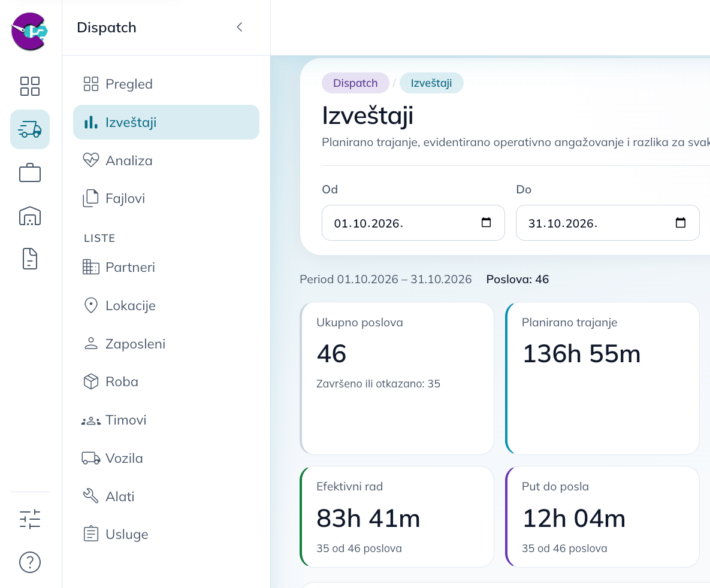Open the Timovi list
The width and height of the screenshot is (710, 588).
(x=166, y=420)
